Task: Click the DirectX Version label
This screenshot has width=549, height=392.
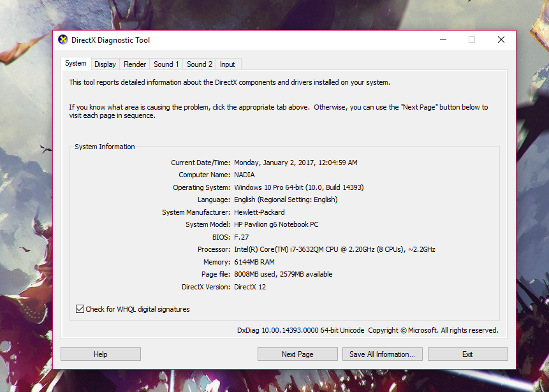Action: point(206,287)
